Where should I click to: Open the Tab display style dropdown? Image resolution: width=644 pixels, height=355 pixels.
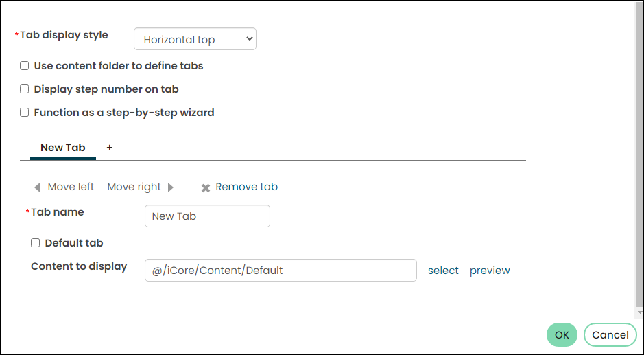(x=195, y=39)
